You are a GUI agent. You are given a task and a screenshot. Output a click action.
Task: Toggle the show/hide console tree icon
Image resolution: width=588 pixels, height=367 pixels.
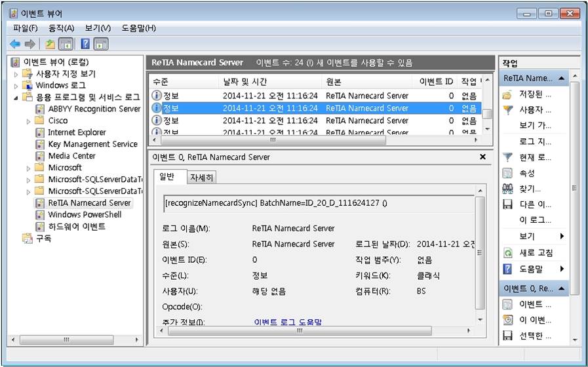tap(66, 44)
